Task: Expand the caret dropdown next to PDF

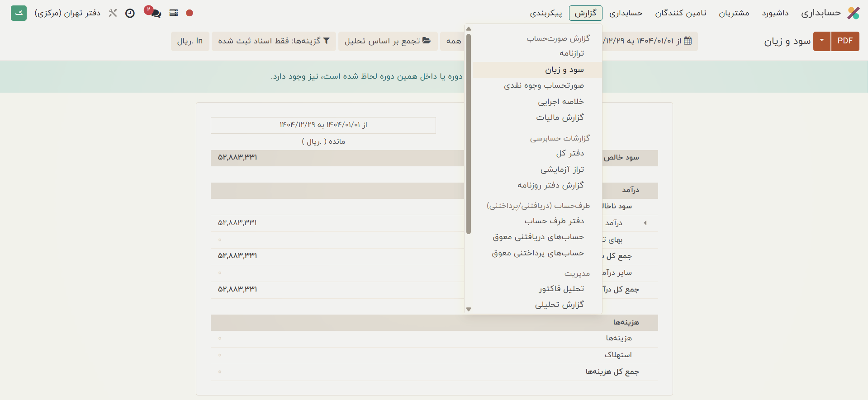Action: 821,41
